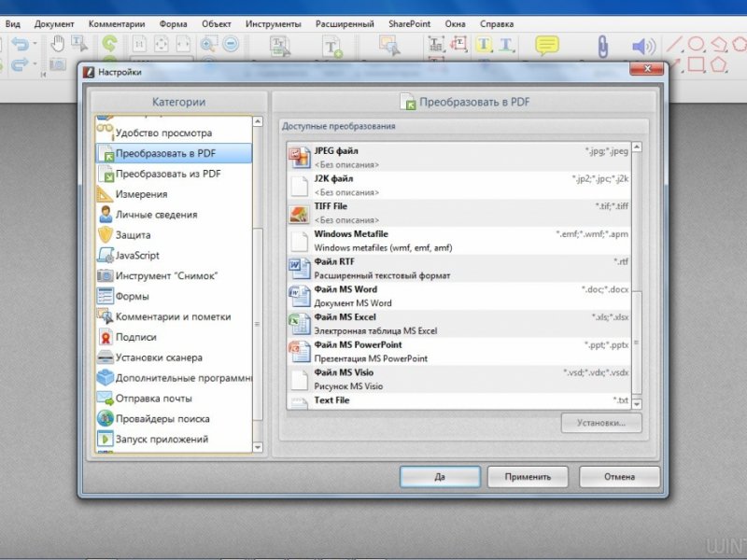Open the SharePoint menu
Screen dimensions: 747x560
click(x=409, y=24)
